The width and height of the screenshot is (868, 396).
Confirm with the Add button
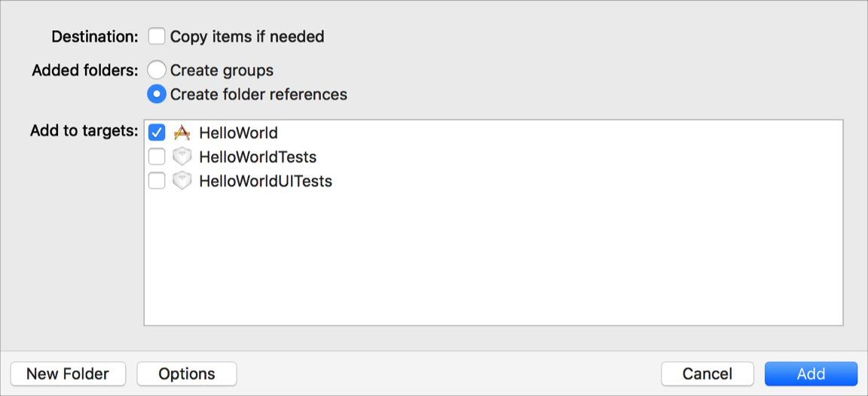click(811, 374)
